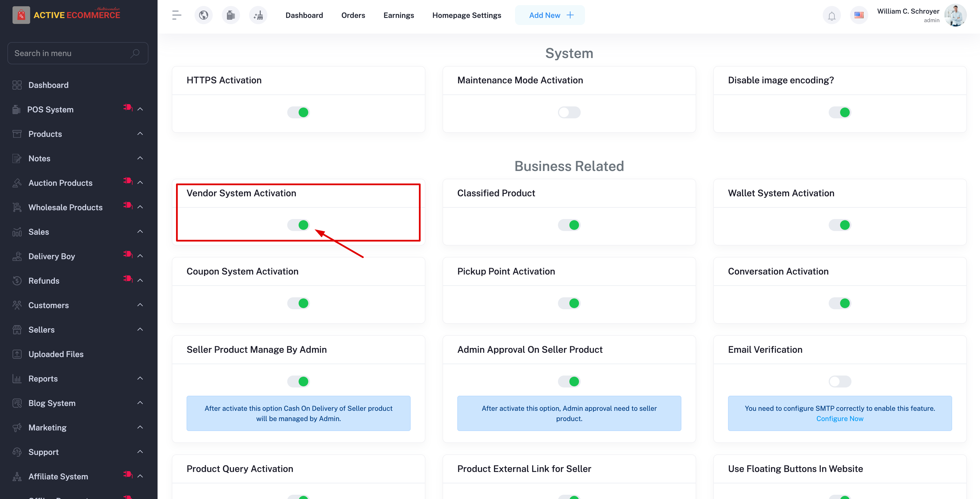Click the hamburger menu collapse icon
980x499 pixels.
(177, 15)
